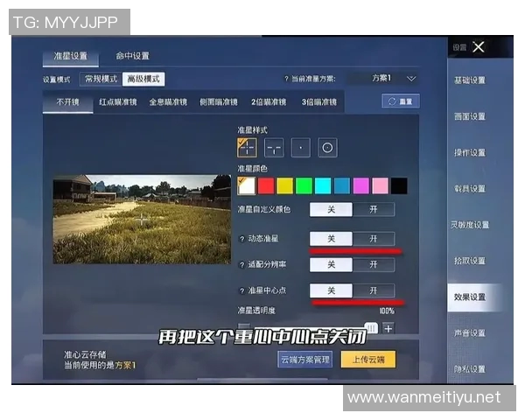This screenshot has height=420, width=525.
Task: Open the 方案1 crosshair scheme dropdown
Action: tap(384, 79)
